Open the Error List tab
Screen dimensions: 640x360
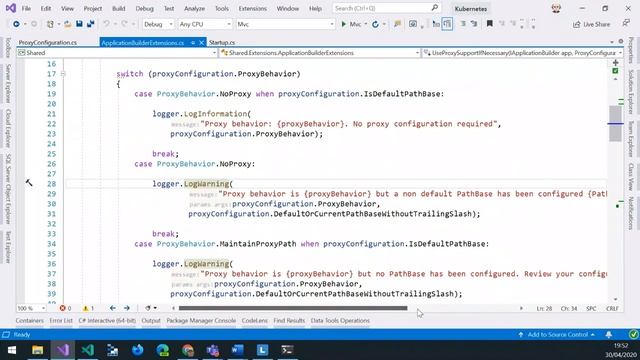pyautogui.click(x=61, y=321)
